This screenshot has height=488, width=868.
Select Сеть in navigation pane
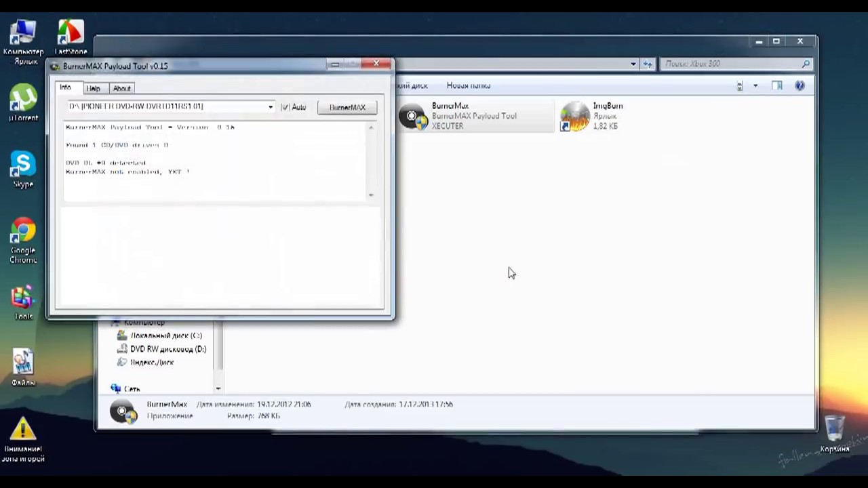(x=125, y=389)
